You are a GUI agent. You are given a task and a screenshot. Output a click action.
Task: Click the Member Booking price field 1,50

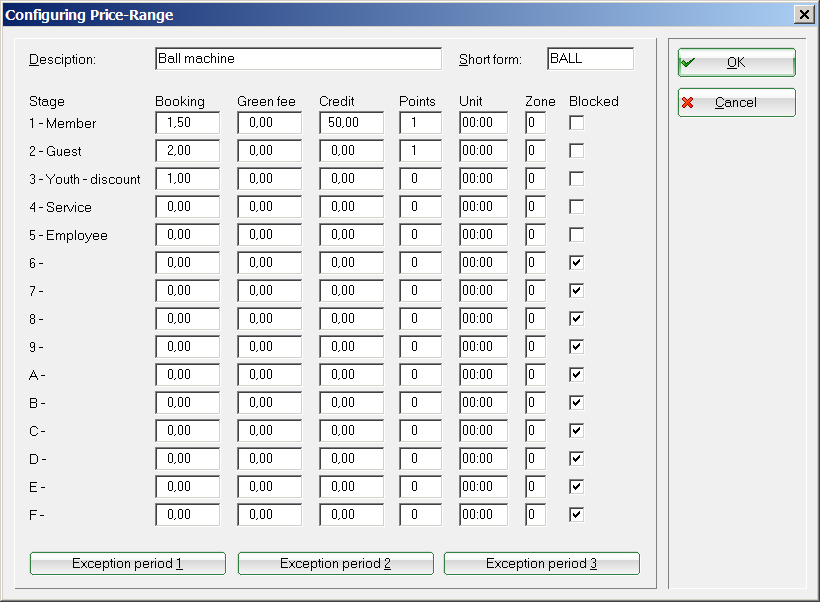(187, 123)
